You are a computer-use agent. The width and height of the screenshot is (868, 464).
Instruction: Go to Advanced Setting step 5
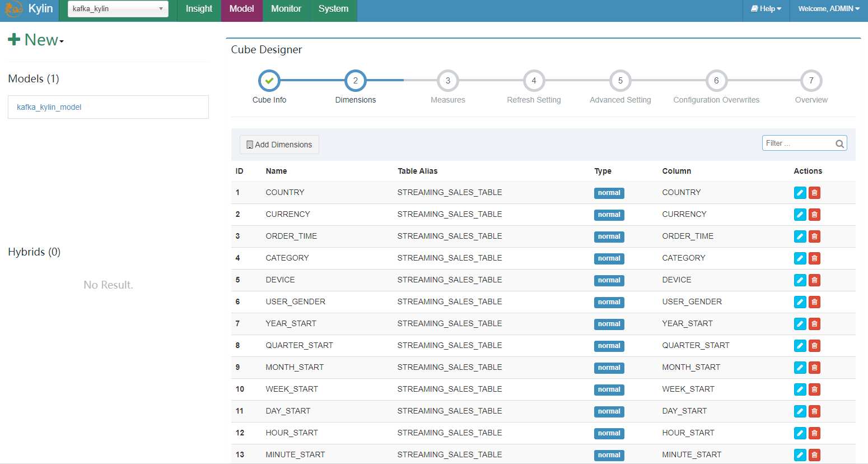(x=620, y=81)
